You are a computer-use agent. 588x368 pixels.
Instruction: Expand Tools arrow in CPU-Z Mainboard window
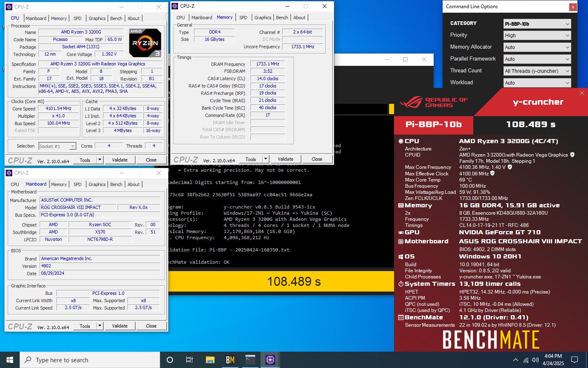100,326
